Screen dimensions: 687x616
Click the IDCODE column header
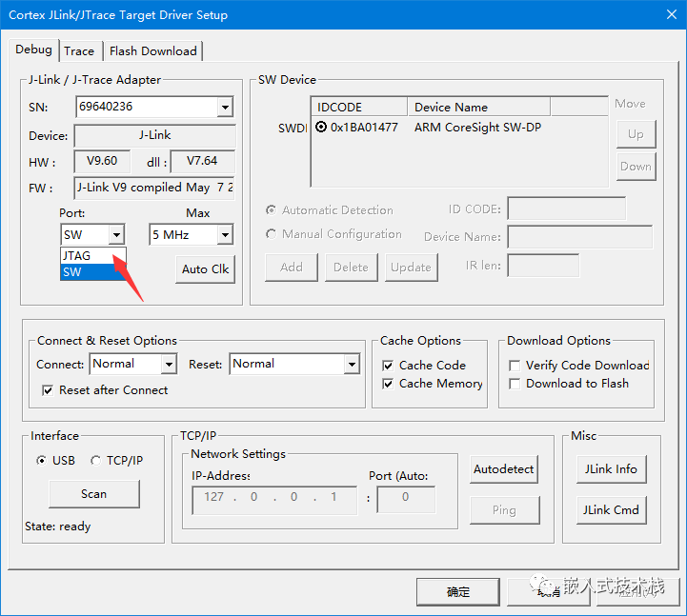click(359, 108)
